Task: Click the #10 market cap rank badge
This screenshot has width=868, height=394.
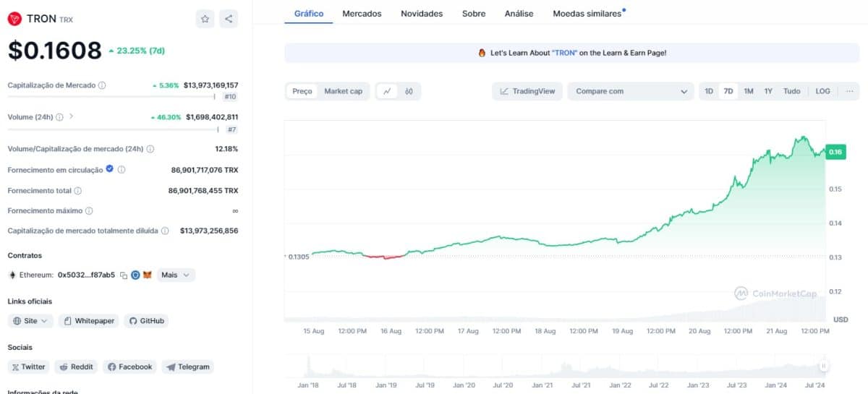Action: (230, 97)
